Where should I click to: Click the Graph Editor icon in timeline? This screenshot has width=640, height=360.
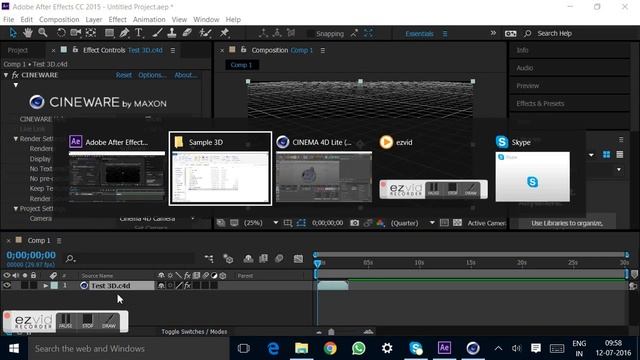tap(298, 258)
